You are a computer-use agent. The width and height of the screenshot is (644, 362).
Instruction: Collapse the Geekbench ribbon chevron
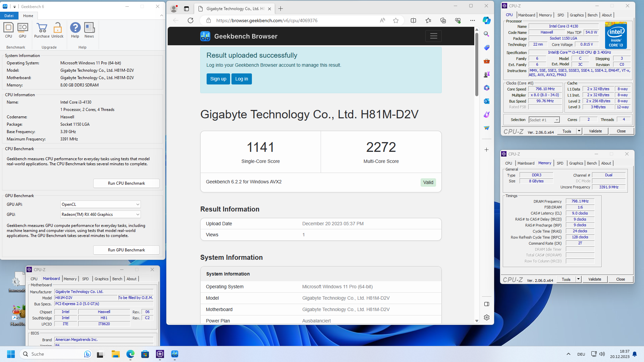coord(162,15)
